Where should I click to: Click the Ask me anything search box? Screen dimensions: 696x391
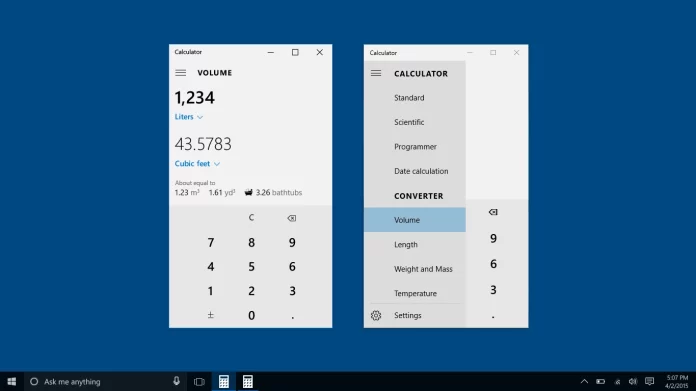click(x=100, y=381)
